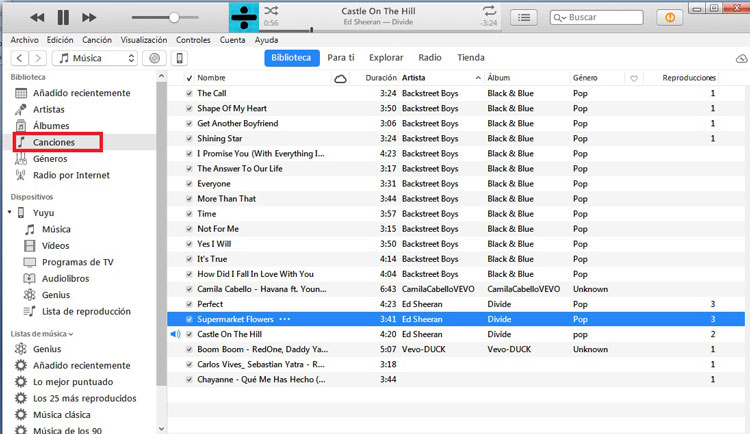Image resolution: width=750 pixels, height=434 pixels.
Task: Skip back to the previous track
Action: [x=37, y=18]
